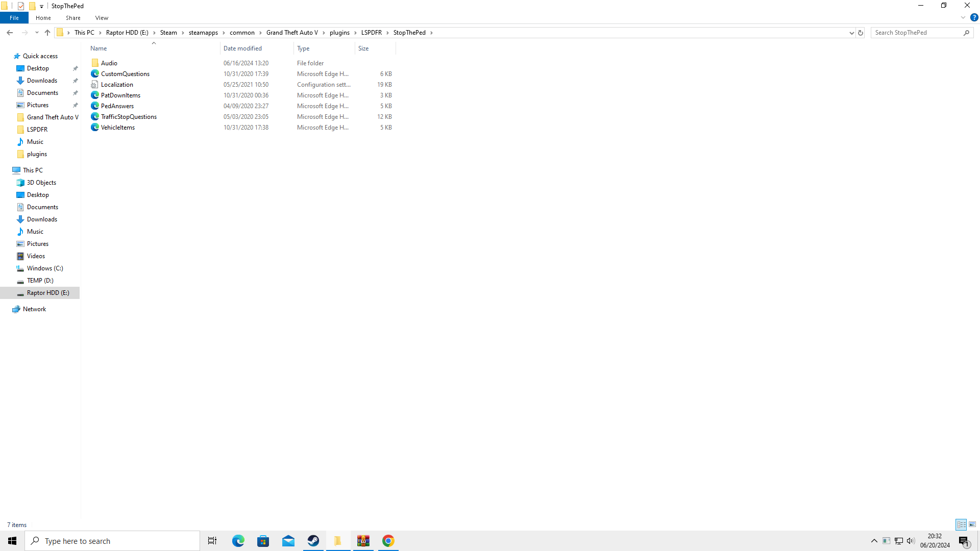Select the Audio folder

coord(109,63)
